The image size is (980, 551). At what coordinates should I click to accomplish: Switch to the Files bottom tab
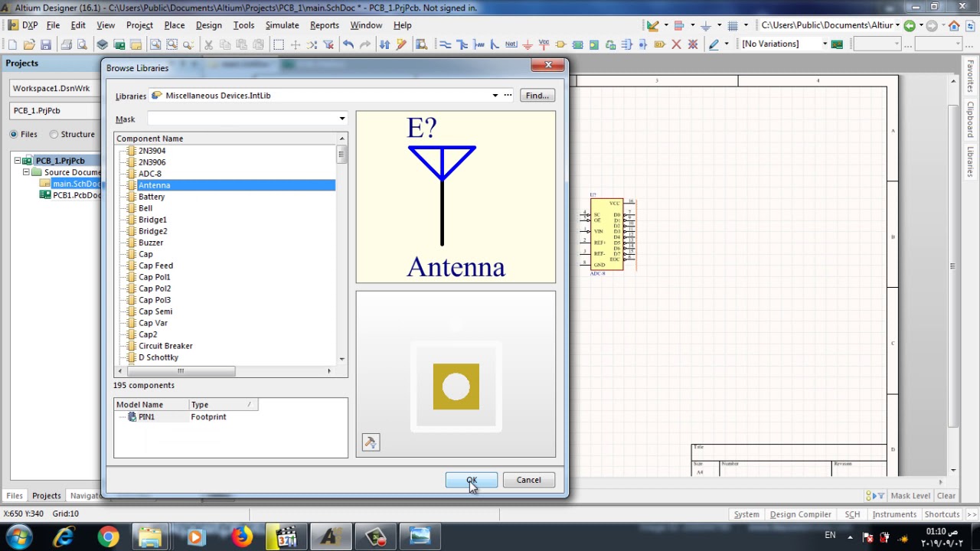pos(14,496)
